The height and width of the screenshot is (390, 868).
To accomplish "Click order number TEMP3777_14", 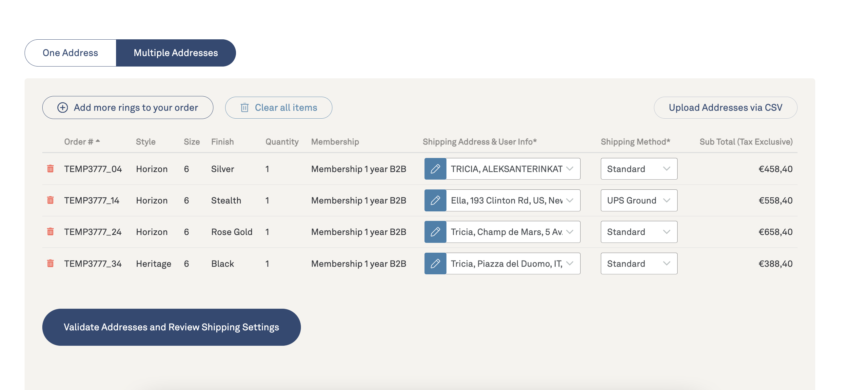I will (92, 200).
